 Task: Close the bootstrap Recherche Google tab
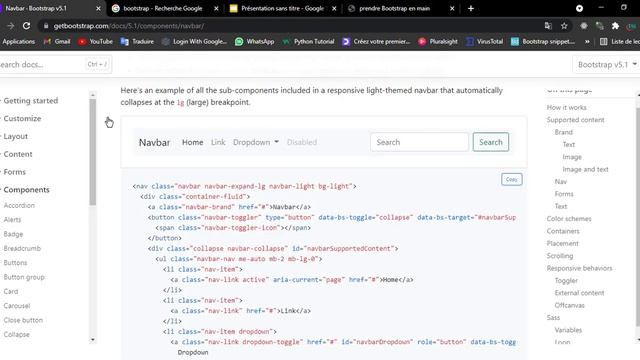[x=216, y=8]
